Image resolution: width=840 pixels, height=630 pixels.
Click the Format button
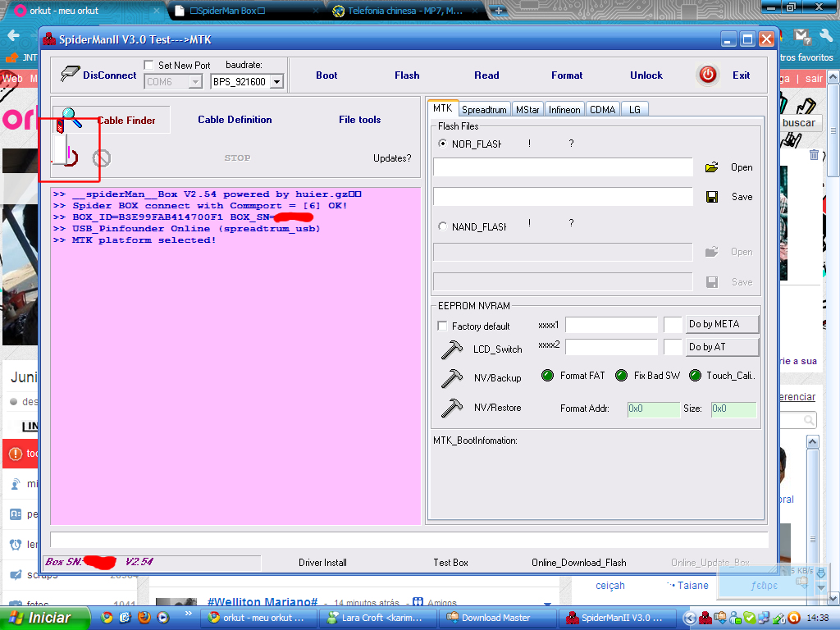(567, 75)
